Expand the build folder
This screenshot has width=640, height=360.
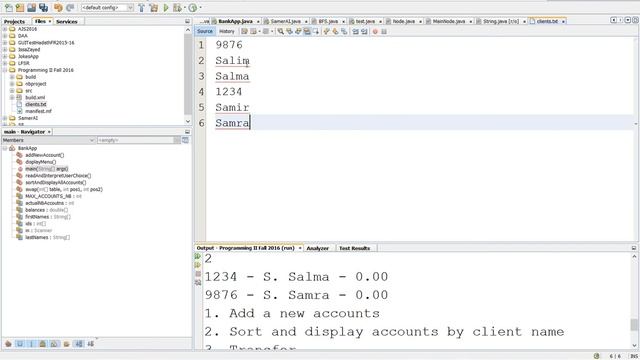click(12, 77)
